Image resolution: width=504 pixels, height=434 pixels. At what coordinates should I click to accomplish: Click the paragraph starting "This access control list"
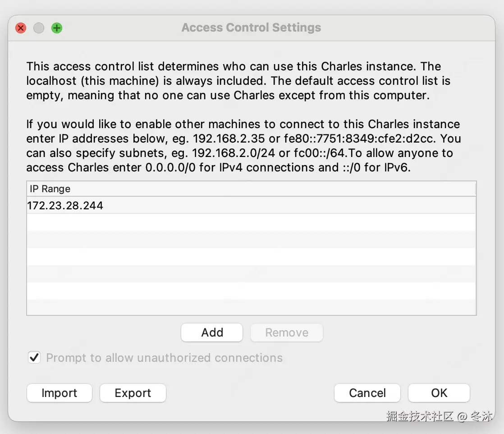(x=238, y=81)
